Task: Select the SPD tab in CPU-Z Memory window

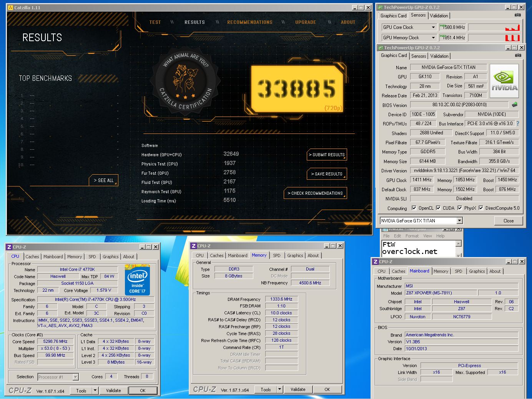Action: 277,255
